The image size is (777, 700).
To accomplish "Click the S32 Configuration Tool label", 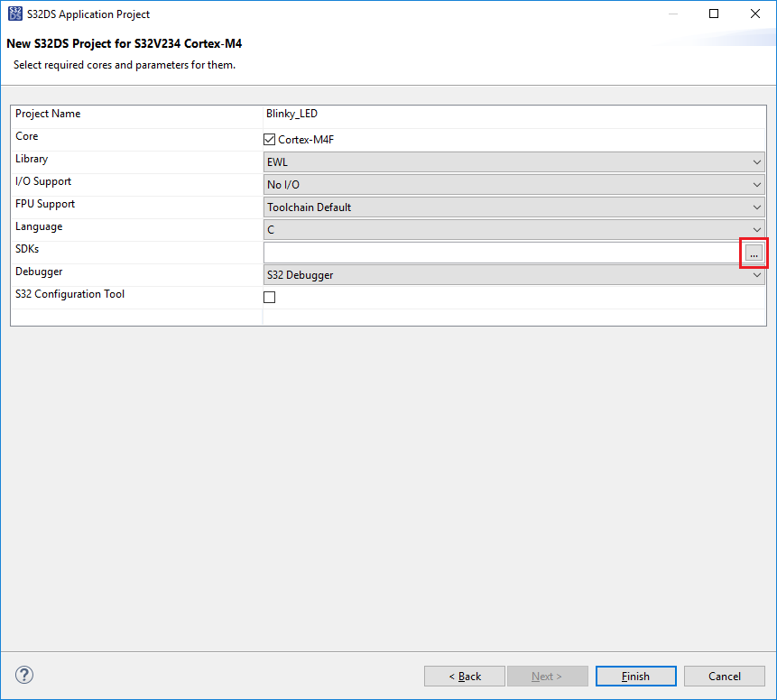I will coord(69,294).
